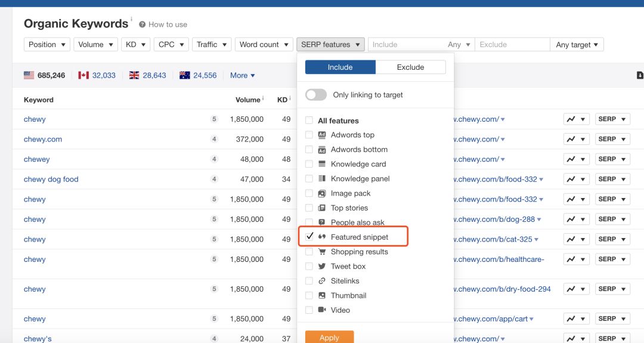Click the Tweet box bird icon

tap(322, 267)
